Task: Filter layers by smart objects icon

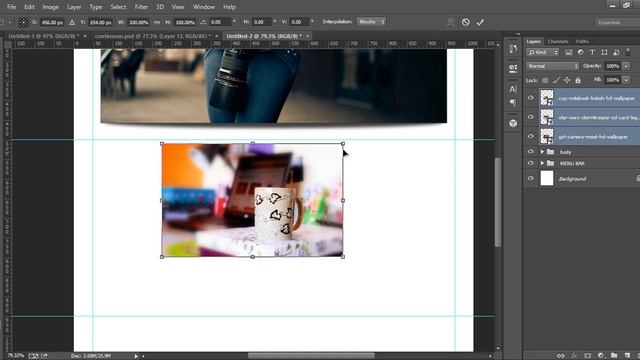Action: 616,52
